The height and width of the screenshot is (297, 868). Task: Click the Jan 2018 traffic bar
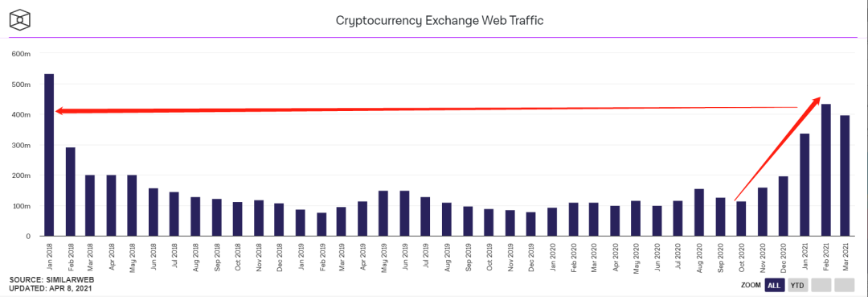(49, 155)
